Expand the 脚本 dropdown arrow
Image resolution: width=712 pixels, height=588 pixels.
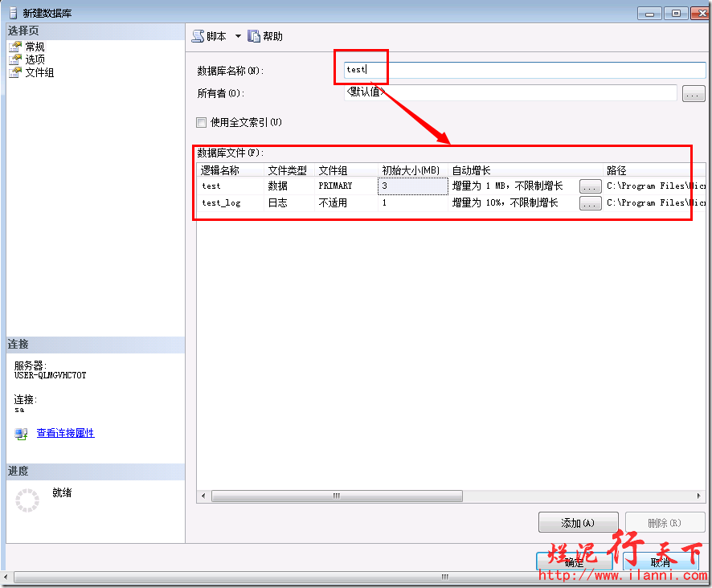[238, 36]
